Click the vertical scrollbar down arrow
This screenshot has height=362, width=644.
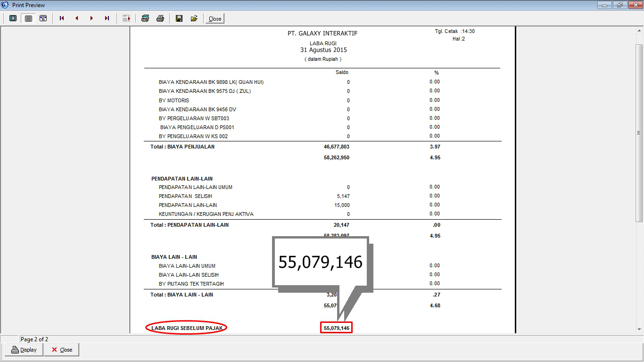(x=639, y=329)
